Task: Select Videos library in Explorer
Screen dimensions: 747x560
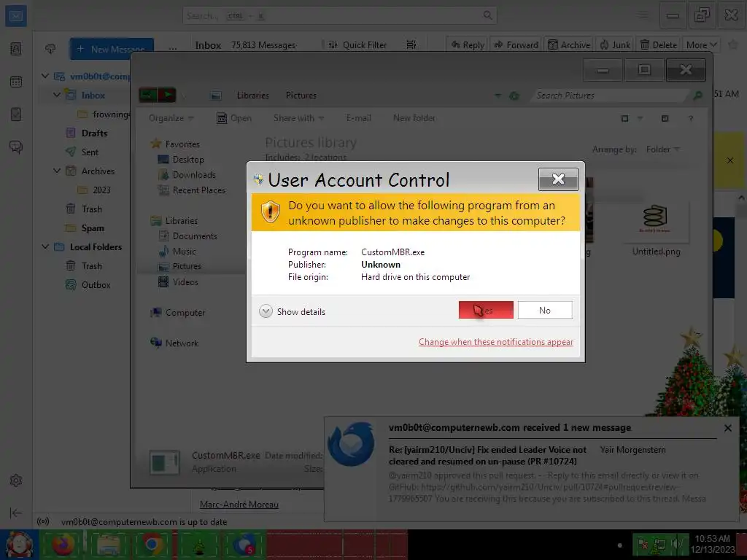Action: 185,282
